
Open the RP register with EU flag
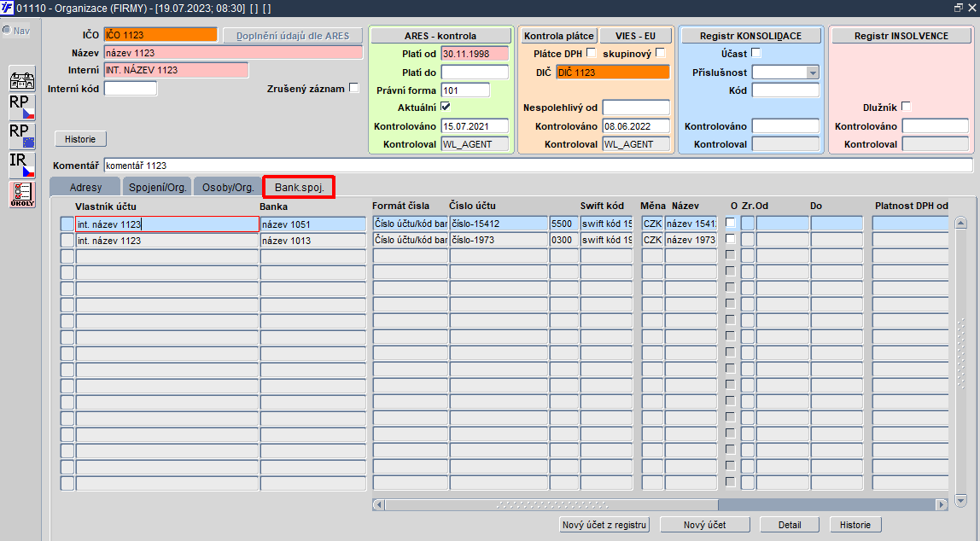(22, 136)
